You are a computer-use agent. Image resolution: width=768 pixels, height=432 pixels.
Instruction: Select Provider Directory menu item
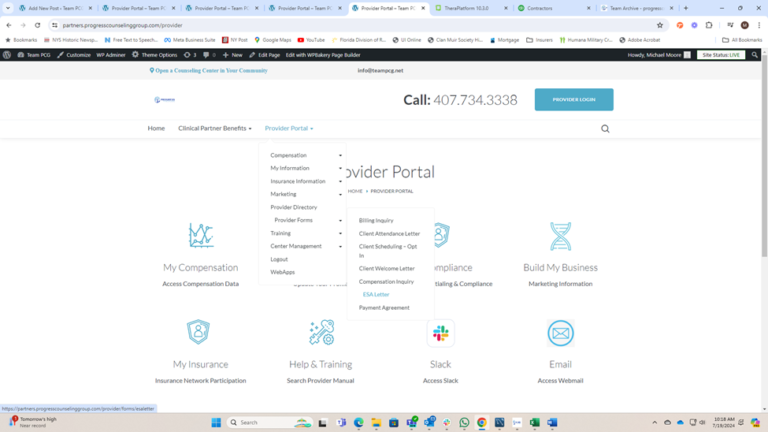point(293,207)
